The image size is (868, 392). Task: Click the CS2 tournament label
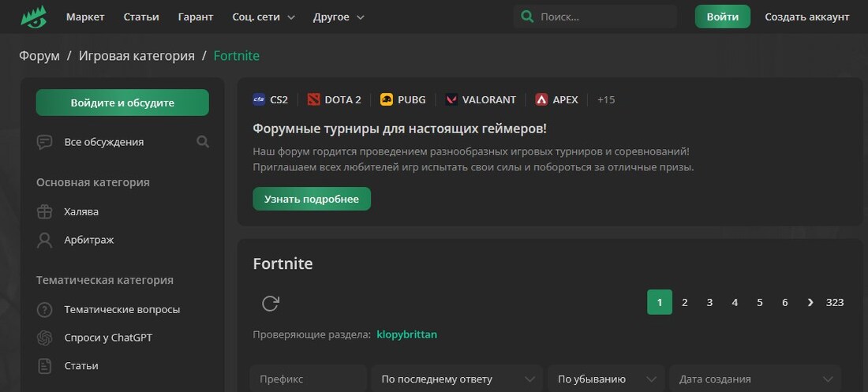tap(279, 99)
